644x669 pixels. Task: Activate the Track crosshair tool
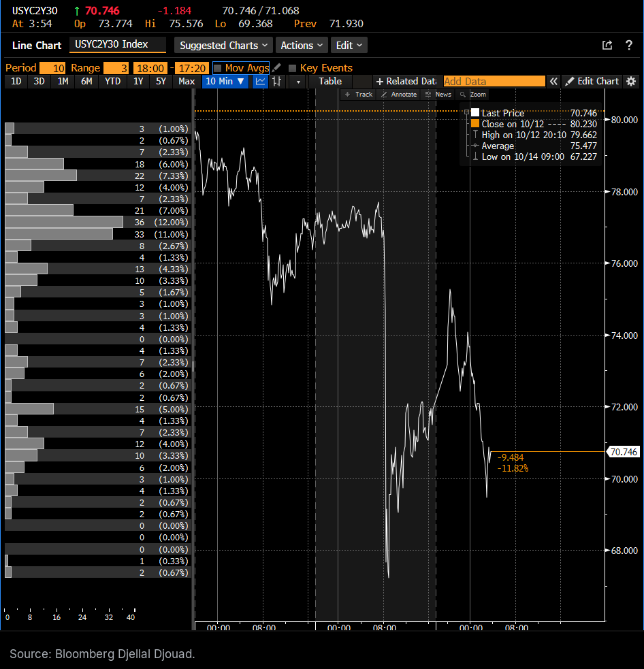click(x=359, y=95)
